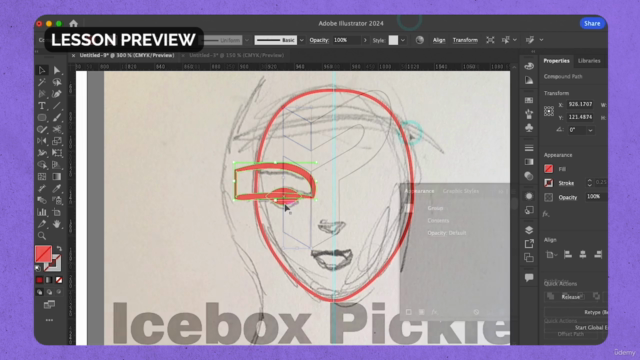Viewport: 640px width, 360px height.
Task: Click the large red Fill swatch in toolbar
Action: point(43,254)
